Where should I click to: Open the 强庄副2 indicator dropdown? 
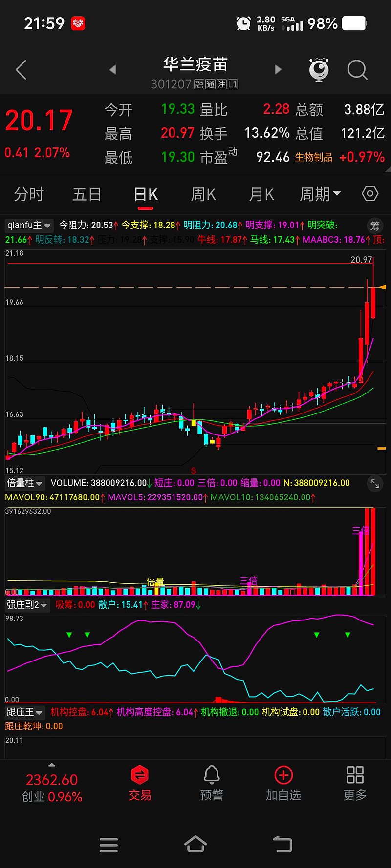click(x=27, y=605)
